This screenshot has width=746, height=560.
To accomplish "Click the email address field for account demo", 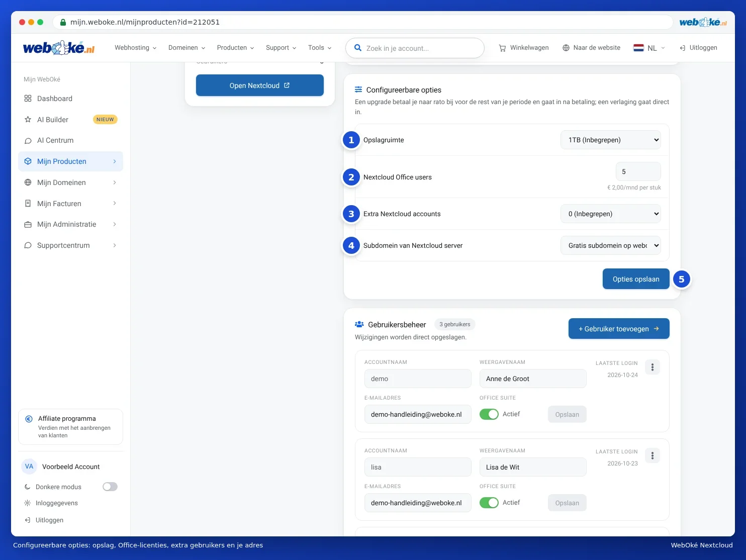I will (418, 414).
